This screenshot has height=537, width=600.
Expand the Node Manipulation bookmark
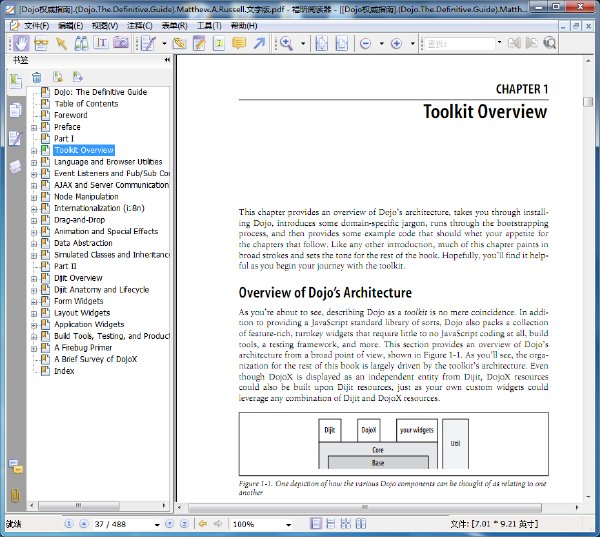[x=34, y=197]
